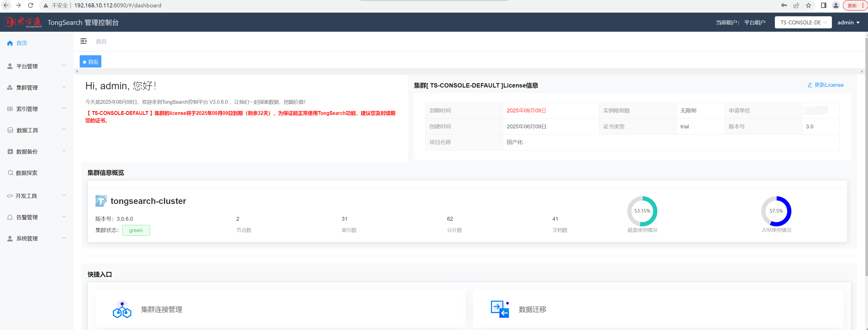
Task: Bookmark this page with the star
Action: 808,5
